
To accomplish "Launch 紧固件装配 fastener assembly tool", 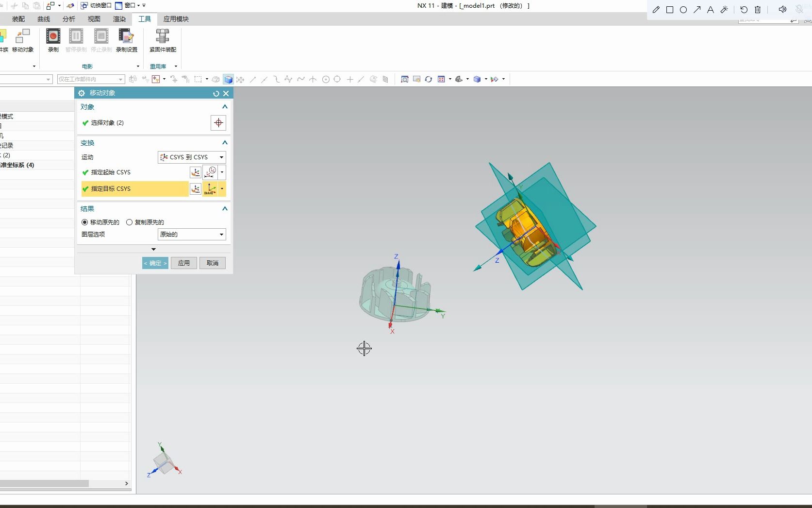I will pyautogui.click(x=163, y=40).
